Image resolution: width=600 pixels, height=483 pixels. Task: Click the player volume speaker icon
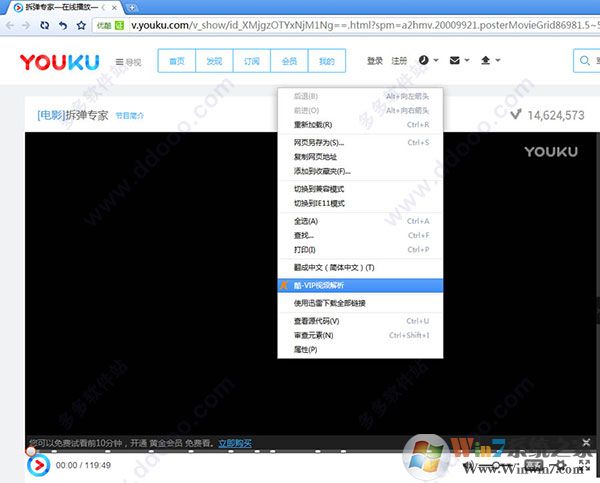(x=469, y=465)
